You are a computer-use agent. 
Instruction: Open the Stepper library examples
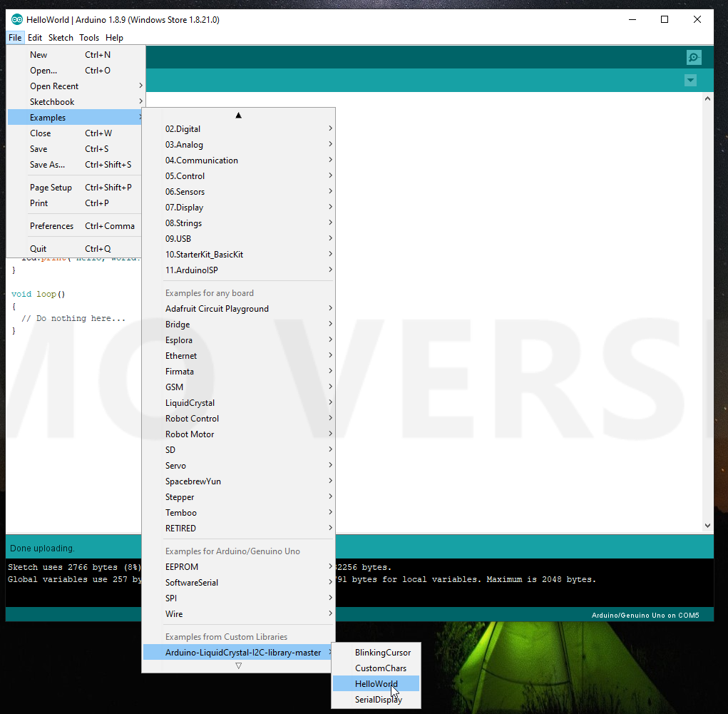pos(239,497)
